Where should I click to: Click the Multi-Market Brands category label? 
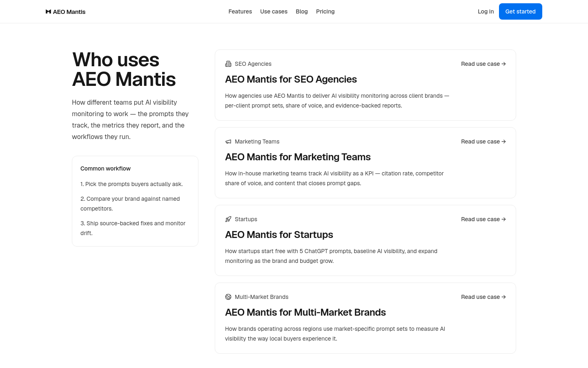point(261,297)
